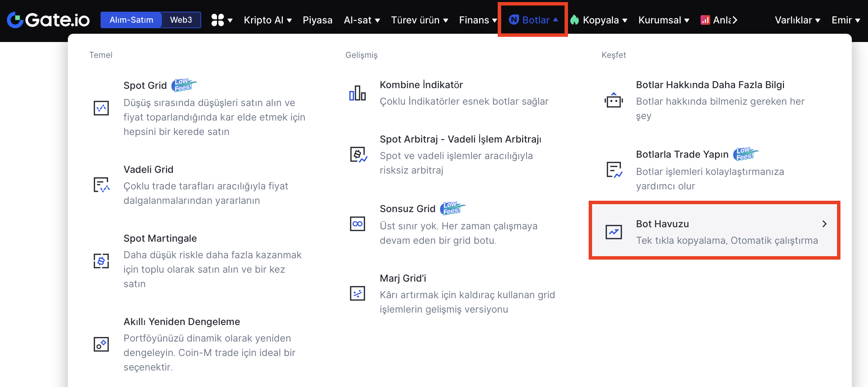Click the Vadeli Grid icon
The height and width of the screenshot is (387, 868).
coord(101,185)
